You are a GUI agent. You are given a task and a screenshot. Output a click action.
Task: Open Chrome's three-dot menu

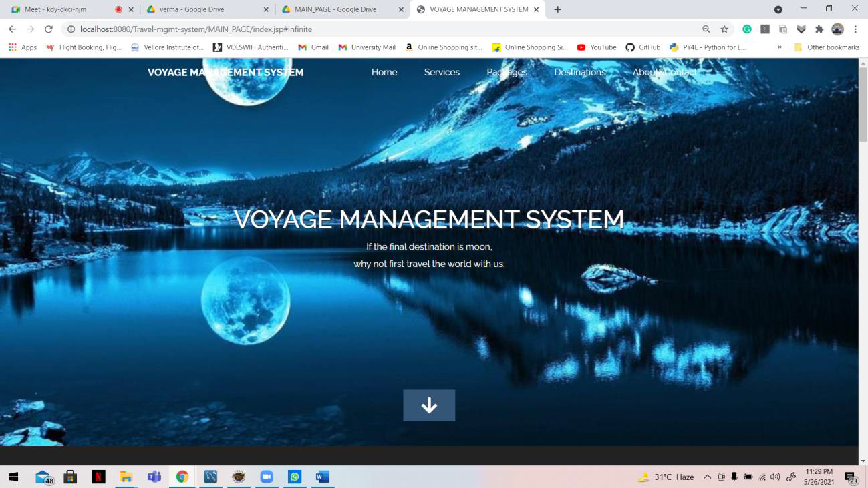coord(855,29)
